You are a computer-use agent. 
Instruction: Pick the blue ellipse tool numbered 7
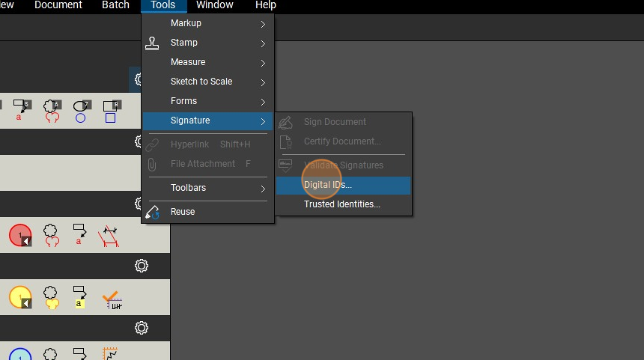81,111
